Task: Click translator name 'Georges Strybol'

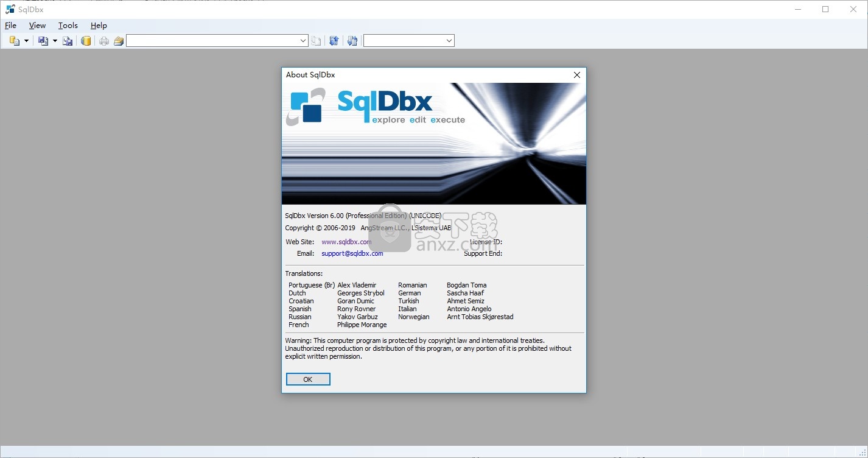Action: click(x=361, y=293)
